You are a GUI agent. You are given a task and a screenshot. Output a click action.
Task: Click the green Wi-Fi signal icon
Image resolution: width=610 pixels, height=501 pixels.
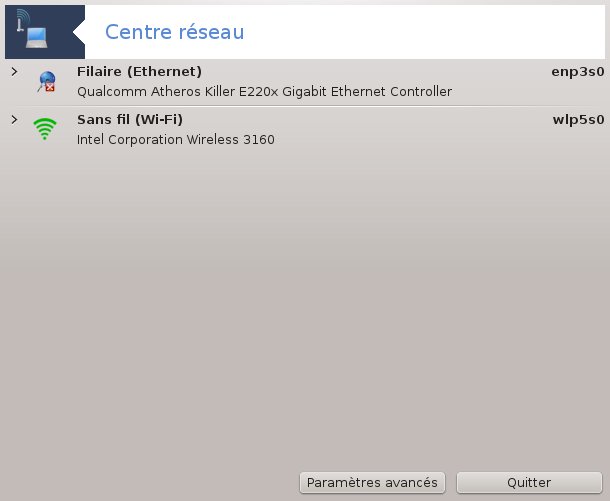coord(45,129)
